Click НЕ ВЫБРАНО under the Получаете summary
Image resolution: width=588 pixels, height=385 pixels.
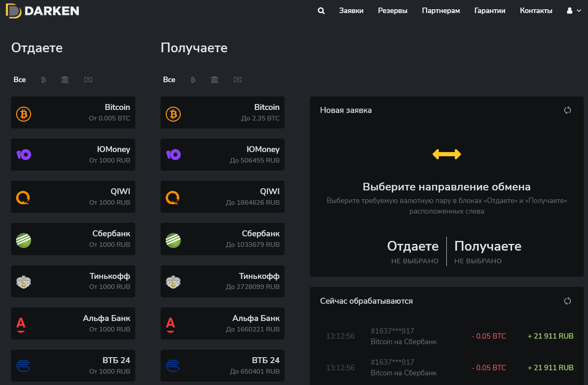pyautogui.click(x=478, y=261)
